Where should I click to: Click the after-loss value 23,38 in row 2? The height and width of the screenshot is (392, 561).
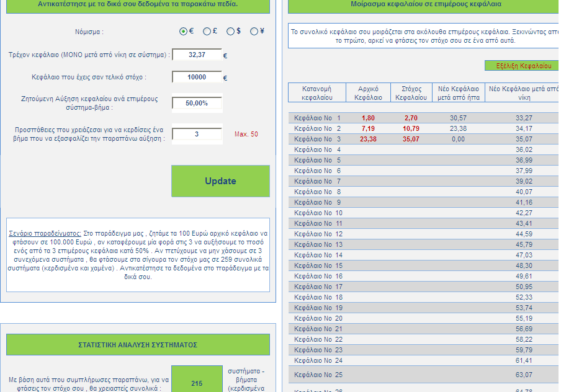(459, 128)
